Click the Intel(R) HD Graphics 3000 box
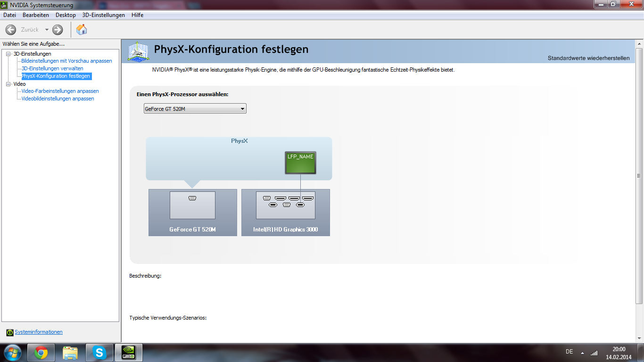The height and width of the screenshot is (362, 644). 286,213
